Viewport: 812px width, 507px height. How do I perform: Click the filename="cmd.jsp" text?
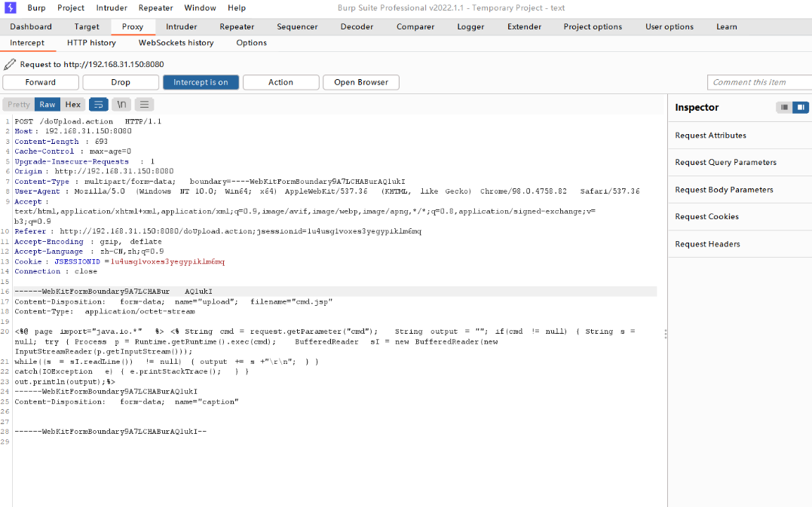[292, 302]
